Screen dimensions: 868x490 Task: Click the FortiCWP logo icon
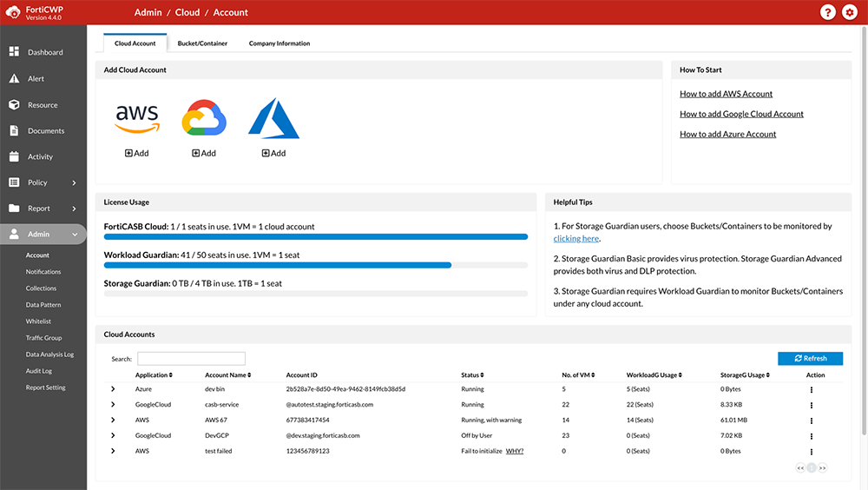(13, 12)
